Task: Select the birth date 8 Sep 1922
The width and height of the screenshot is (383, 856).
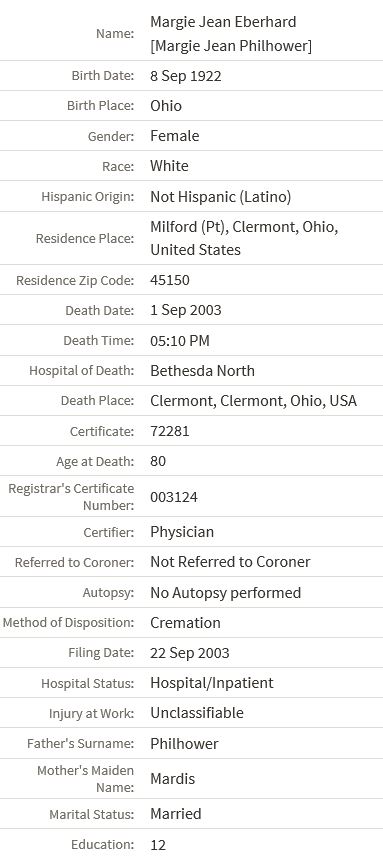Action: [x=186, y=76]
